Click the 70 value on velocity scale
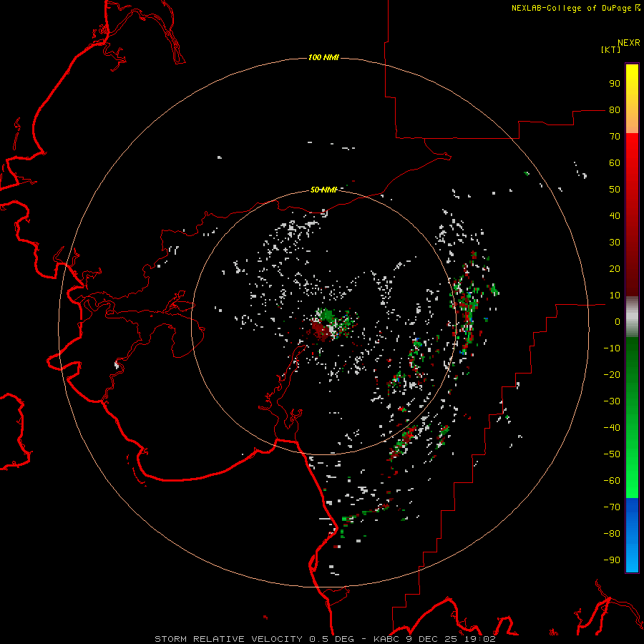Viewport: 644px width, 644px height. [615, 137]
